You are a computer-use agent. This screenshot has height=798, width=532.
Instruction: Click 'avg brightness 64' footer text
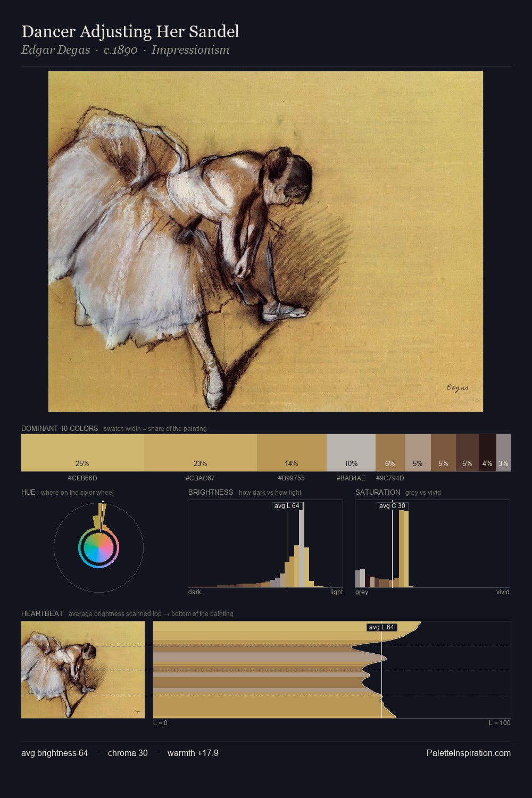point(55,753)
